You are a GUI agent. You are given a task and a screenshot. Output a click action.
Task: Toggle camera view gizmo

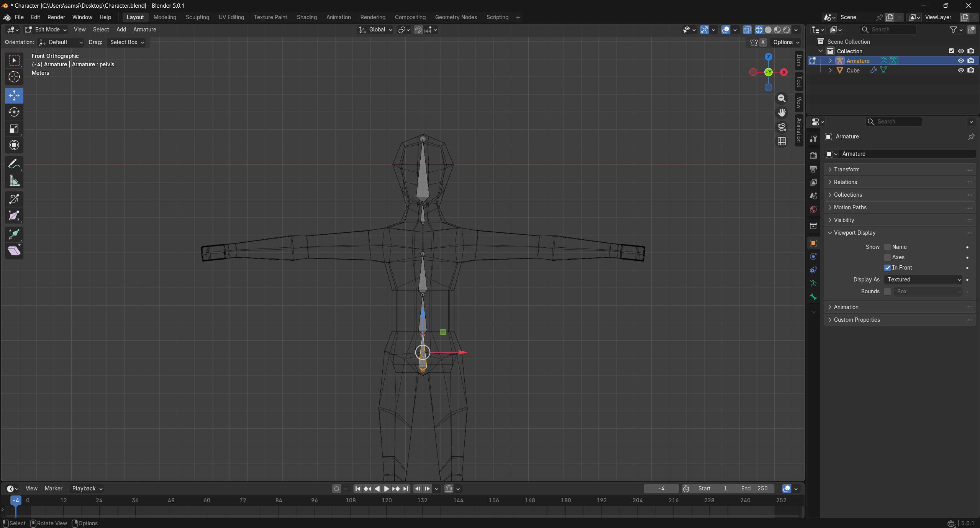[782, 127]
